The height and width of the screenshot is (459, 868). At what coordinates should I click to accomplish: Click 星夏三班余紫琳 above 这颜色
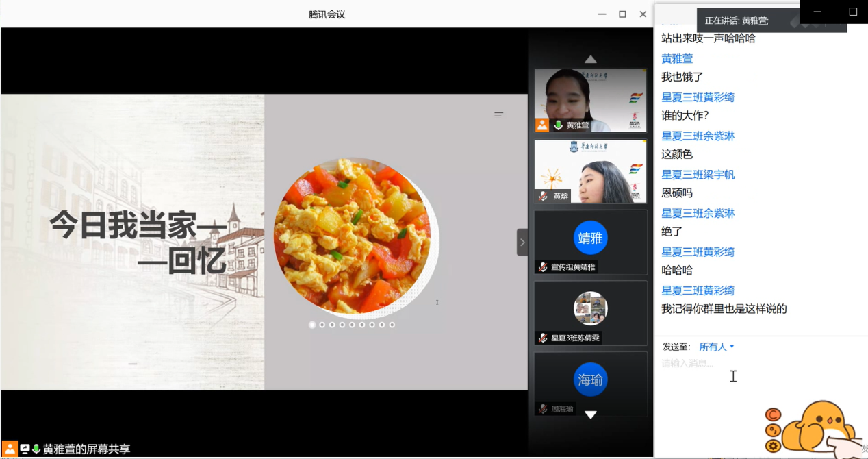coord(698,136)
